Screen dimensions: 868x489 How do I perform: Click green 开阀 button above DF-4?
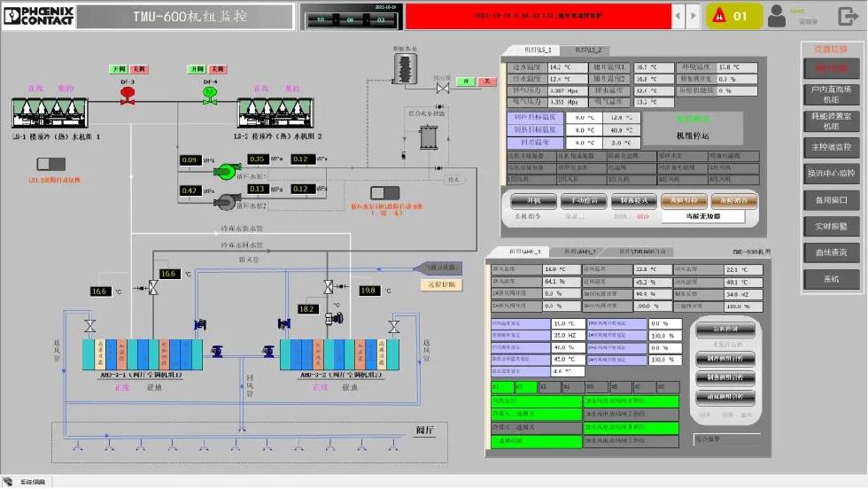pos(197,69)
